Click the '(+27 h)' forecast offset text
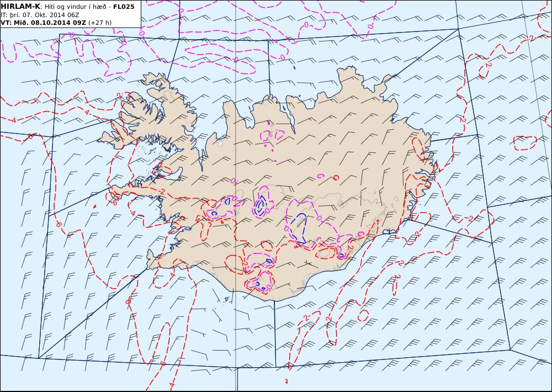This screenshot has width=552, height=392. [99, 23]
